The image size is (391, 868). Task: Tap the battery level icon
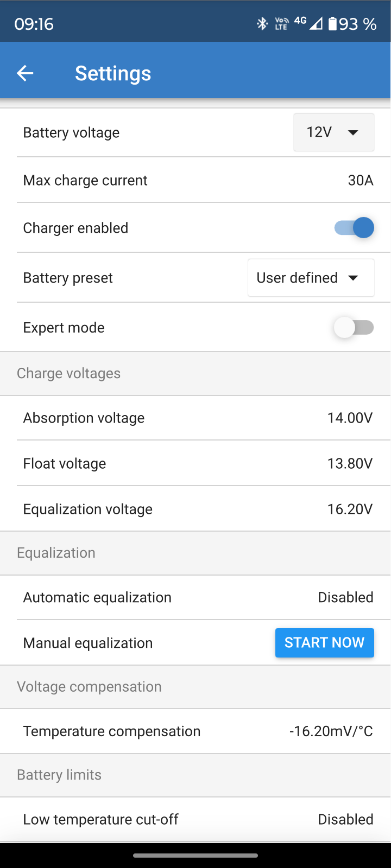point(332,24)
